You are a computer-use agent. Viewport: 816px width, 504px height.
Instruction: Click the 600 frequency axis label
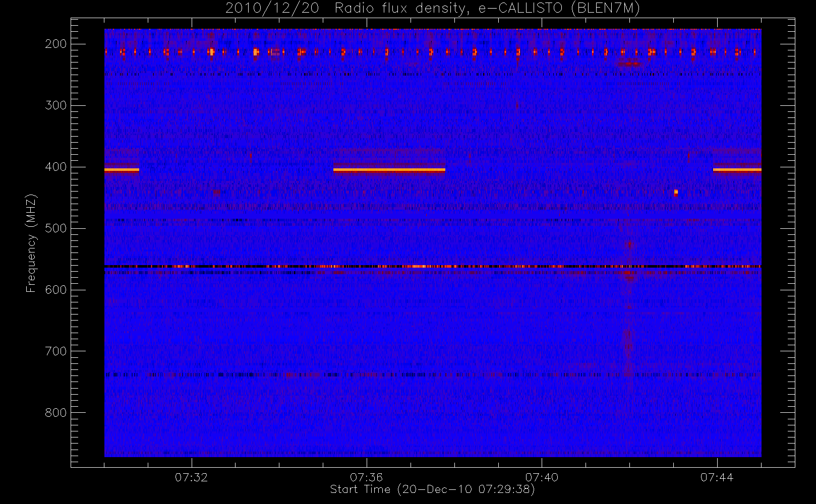point(56,290)
